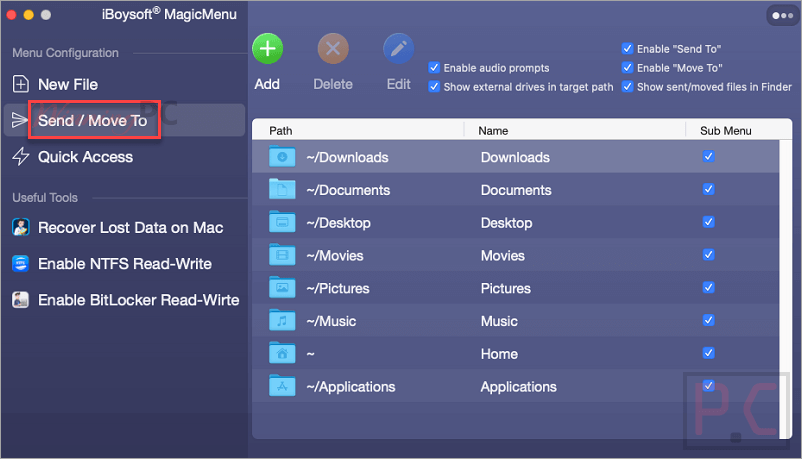Click the Home folder icon

tap(282, 353)
